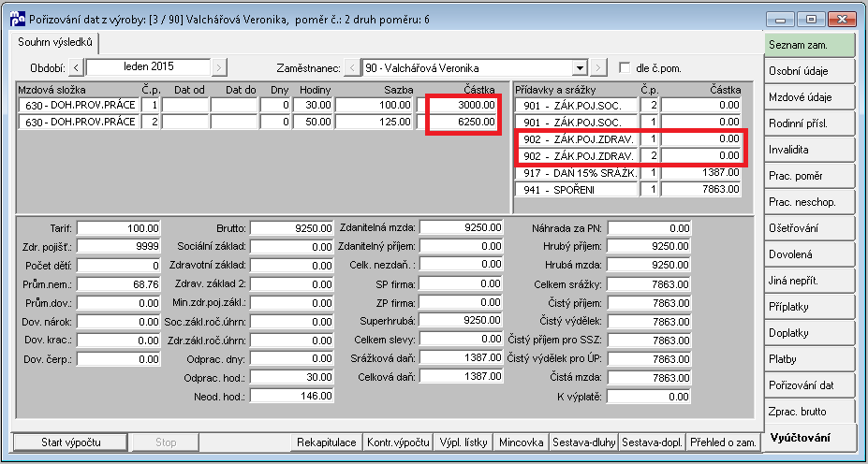Click the K výplatě field 0.00
868x464 pixels.
tap(649, 397)
